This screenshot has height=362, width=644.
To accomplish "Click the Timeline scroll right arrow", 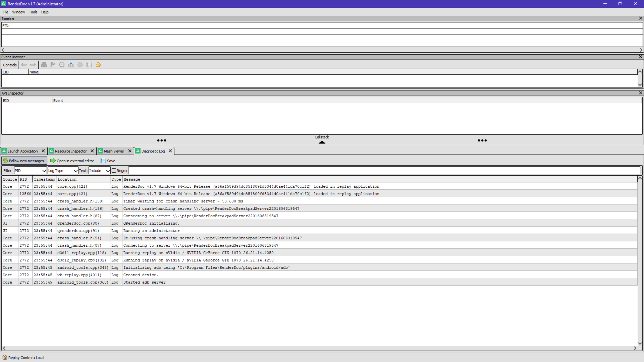I will click(641, 50).
